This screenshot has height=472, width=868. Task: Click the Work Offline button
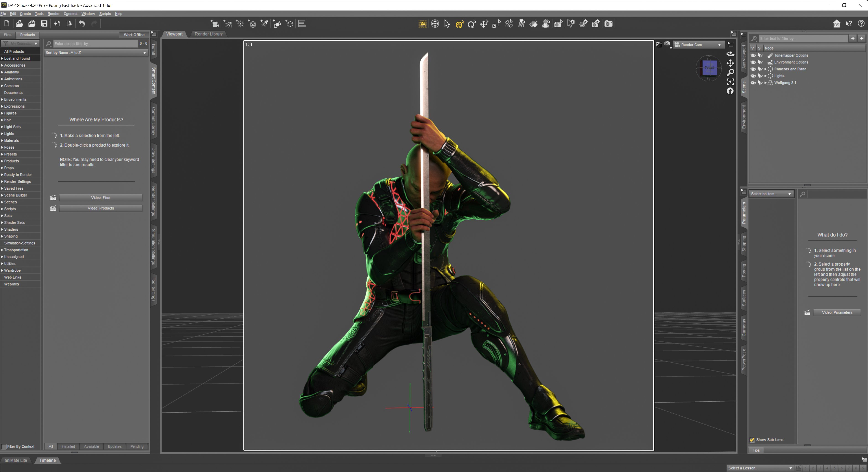134,35
